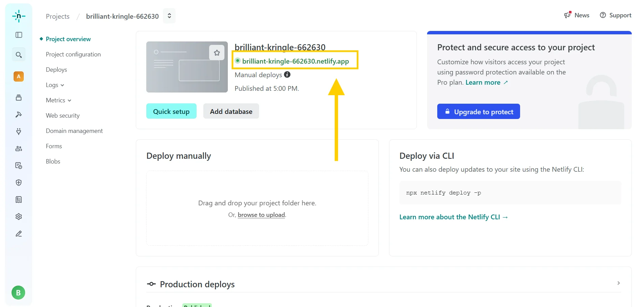Open the orange team avatar labeled A

click(x=19, y=76)
